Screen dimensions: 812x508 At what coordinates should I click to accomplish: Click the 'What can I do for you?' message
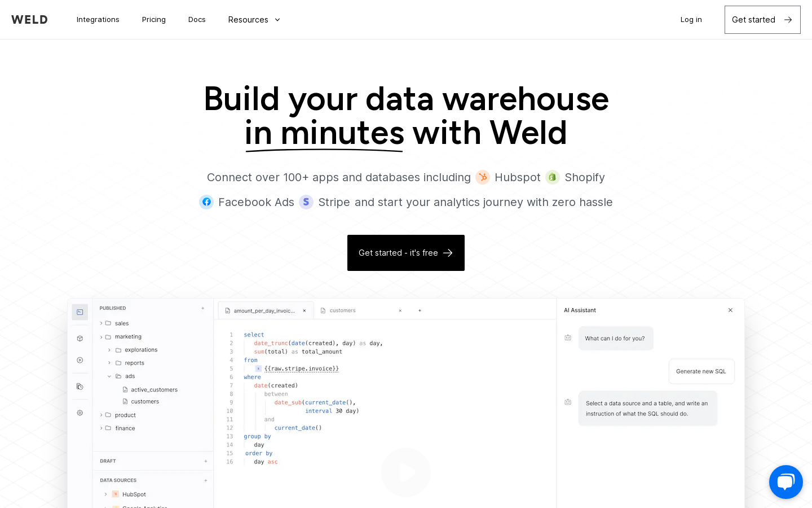[615, 339]
